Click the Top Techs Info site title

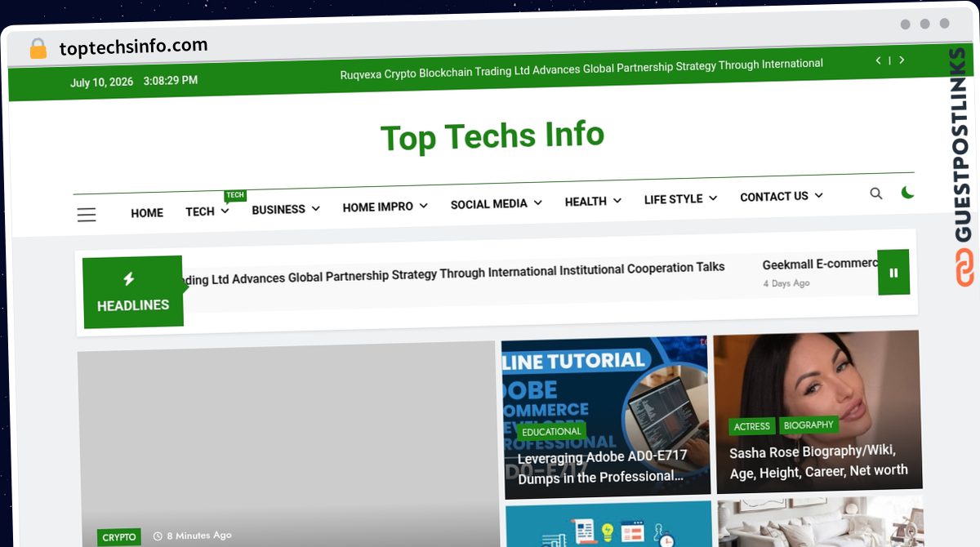pyautogui.click(x=492, y=136)
